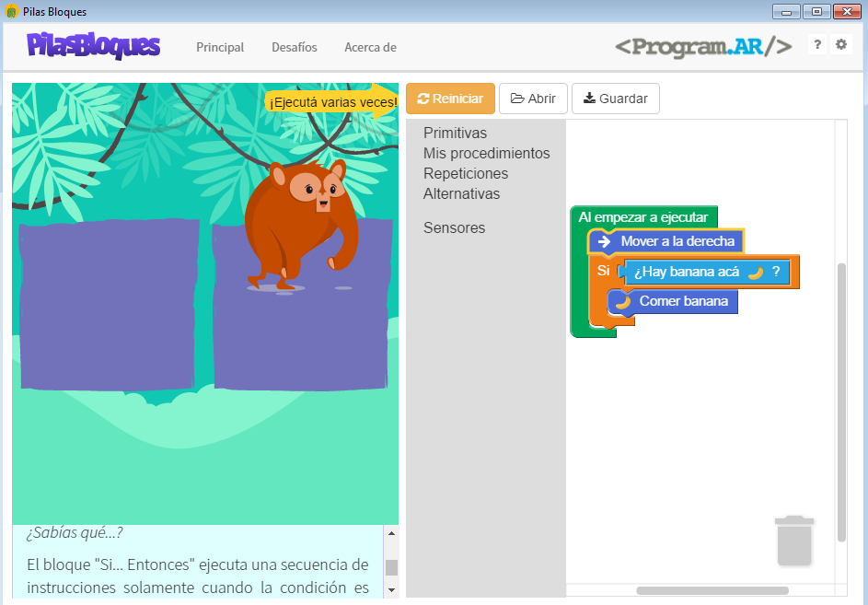Click the workspace vertical scrollbar
This screenshot has width=868, height=605.
[841, 402]
